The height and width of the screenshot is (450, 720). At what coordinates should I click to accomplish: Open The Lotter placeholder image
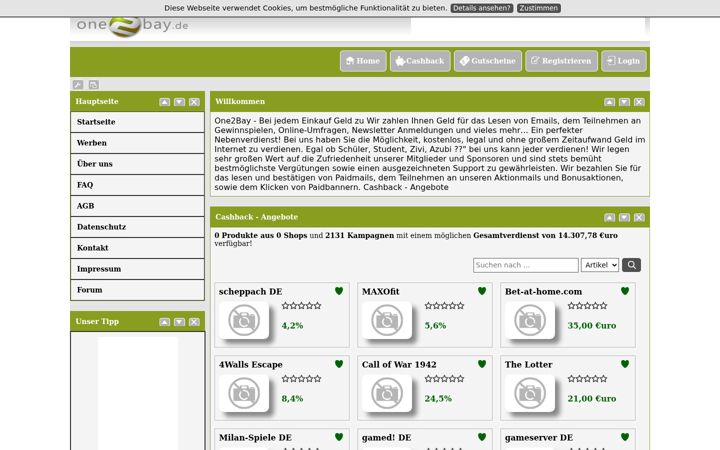(530, 393)
